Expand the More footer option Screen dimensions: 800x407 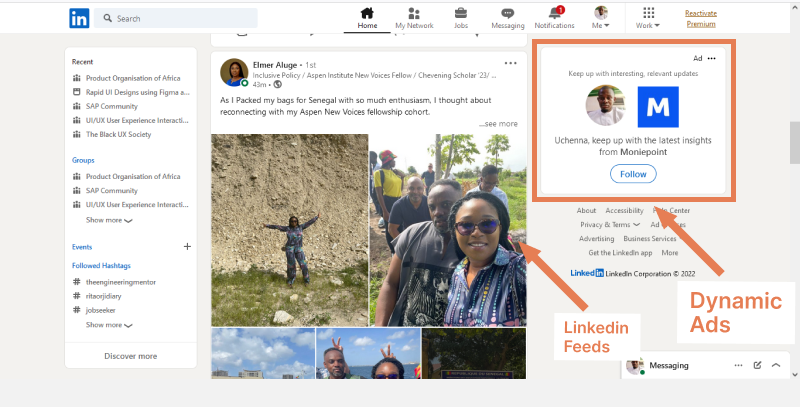pos(670,252)
